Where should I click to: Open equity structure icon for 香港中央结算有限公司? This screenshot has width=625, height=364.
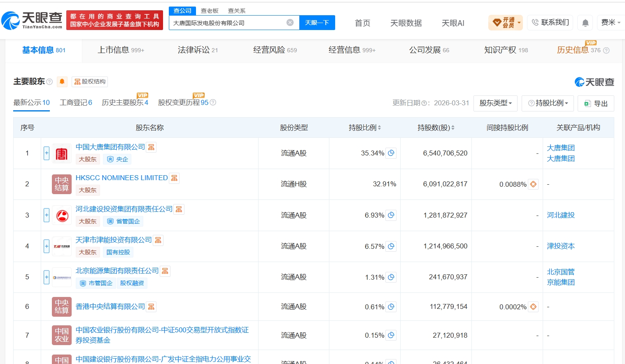[152, 307]
